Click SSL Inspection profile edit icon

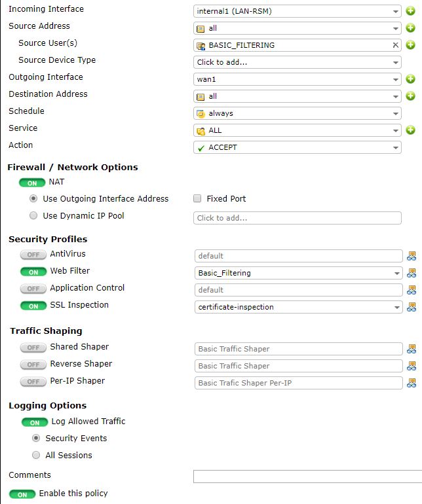point(412,307)
